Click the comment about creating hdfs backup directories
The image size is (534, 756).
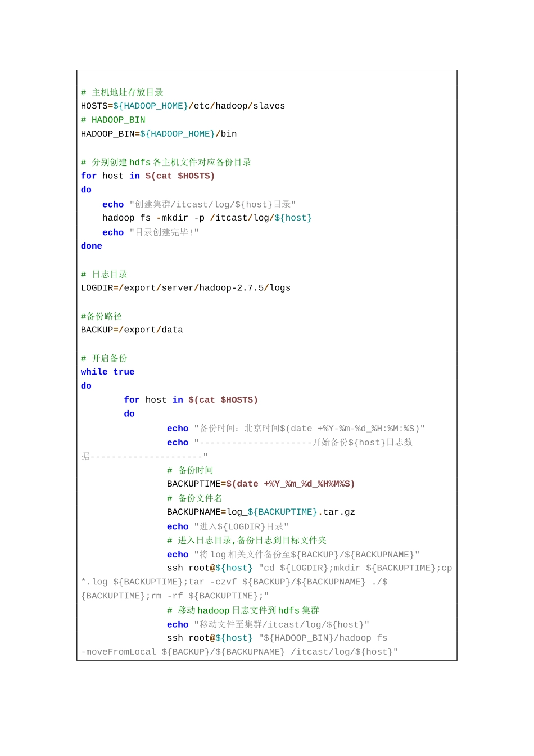(x=166, y=162)
